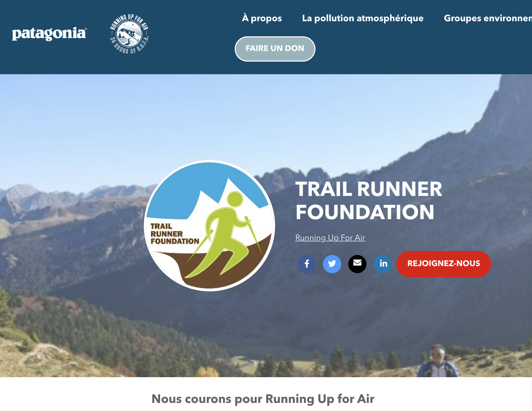Click the Nous courons pour Running Up for Air heading
The height and width of the screenshot is (411, 532).
(x=263, y=399)
